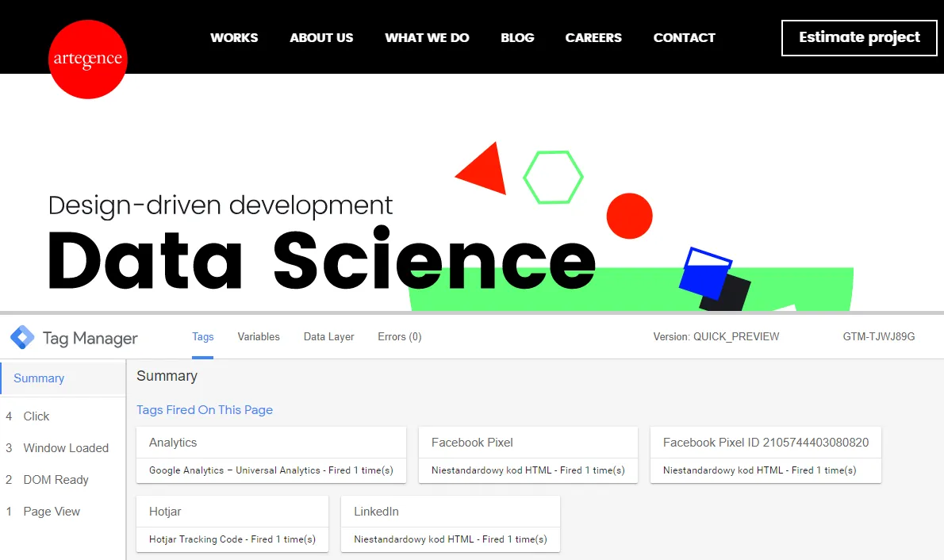This screenshot has width=944, height=560.
Task: Click the Tag Manager title text
Action: click(90, 339)
